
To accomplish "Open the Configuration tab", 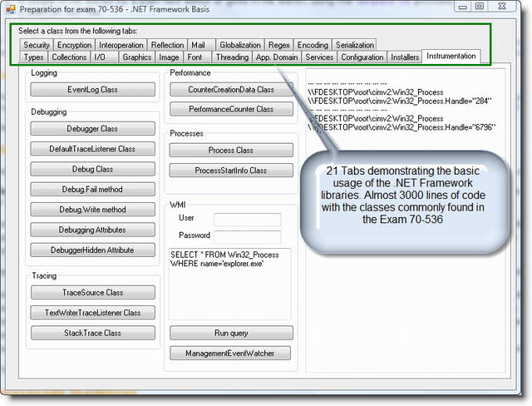I will [x=362, y=57].
